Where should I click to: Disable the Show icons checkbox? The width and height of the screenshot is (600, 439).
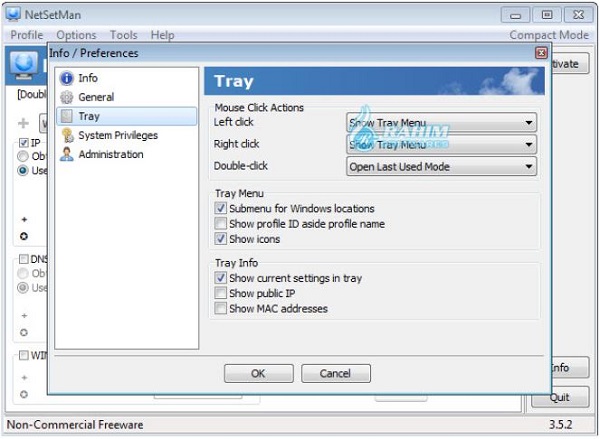(x=220, y=239)
